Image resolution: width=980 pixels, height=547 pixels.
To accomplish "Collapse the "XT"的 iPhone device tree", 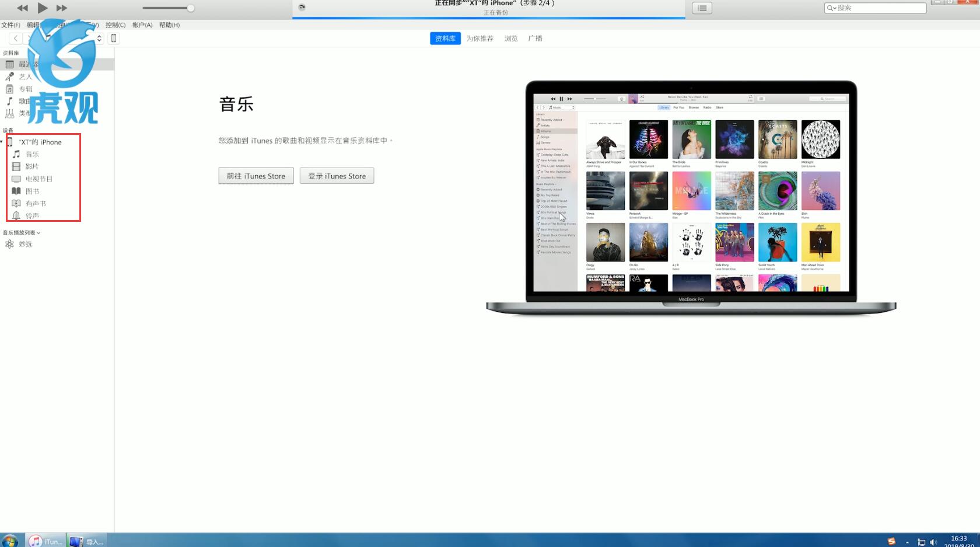I will (x=2, y=142).
